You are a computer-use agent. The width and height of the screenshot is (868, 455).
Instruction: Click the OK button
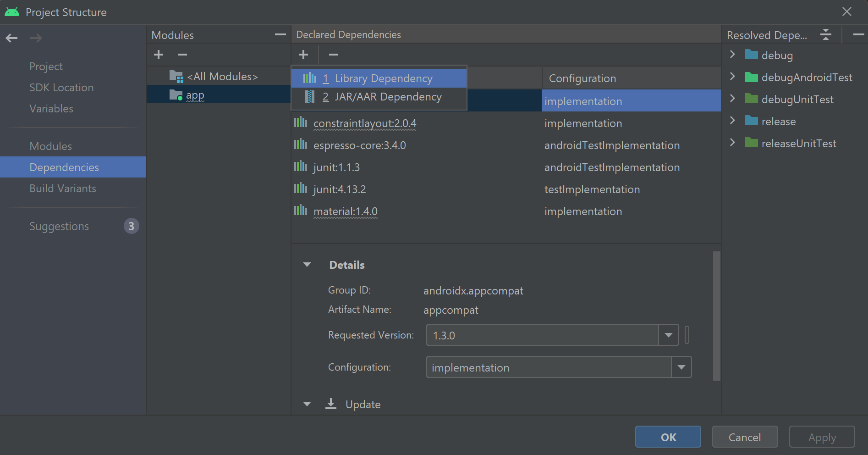tap(667, 437)
